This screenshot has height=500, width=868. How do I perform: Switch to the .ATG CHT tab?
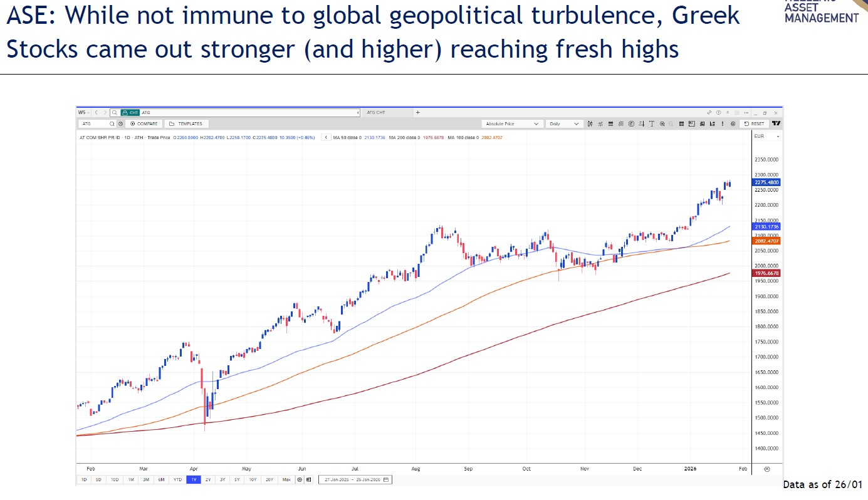pos(376,113)
